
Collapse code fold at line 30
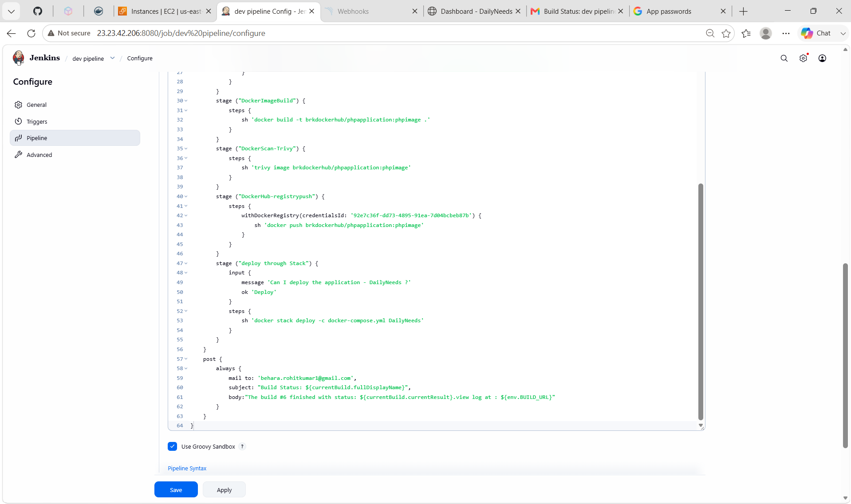(186, 101)
